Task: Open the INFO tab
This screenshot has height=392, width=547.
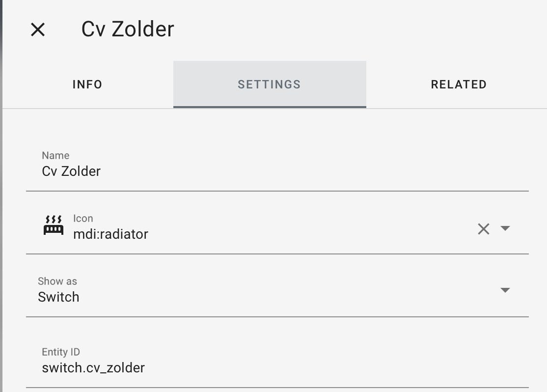Action: tap(87, 84)
